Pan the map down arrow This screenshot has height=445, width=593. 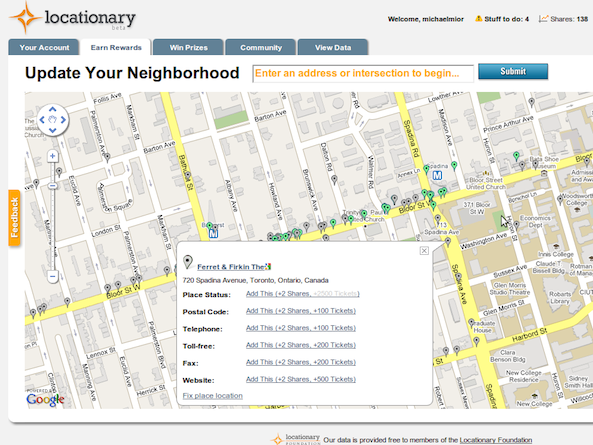(53, 130)
